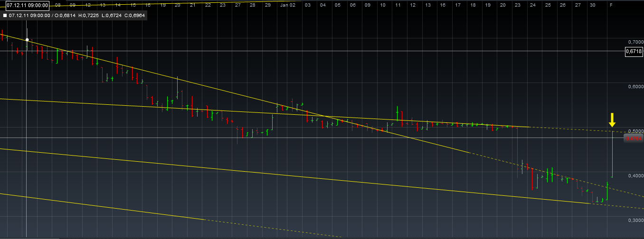Select the white crosshair point on the trendline
Screen dimensions: 644x239
(27, 40)
